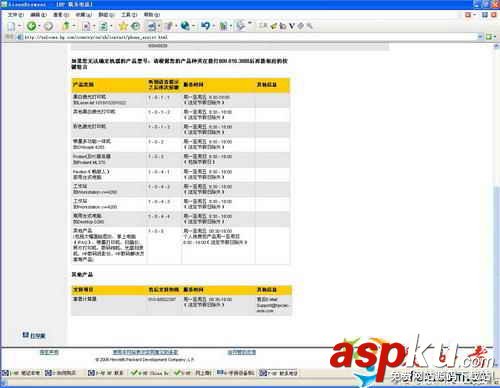Open the 编辑(E) menu

(38, 15)
